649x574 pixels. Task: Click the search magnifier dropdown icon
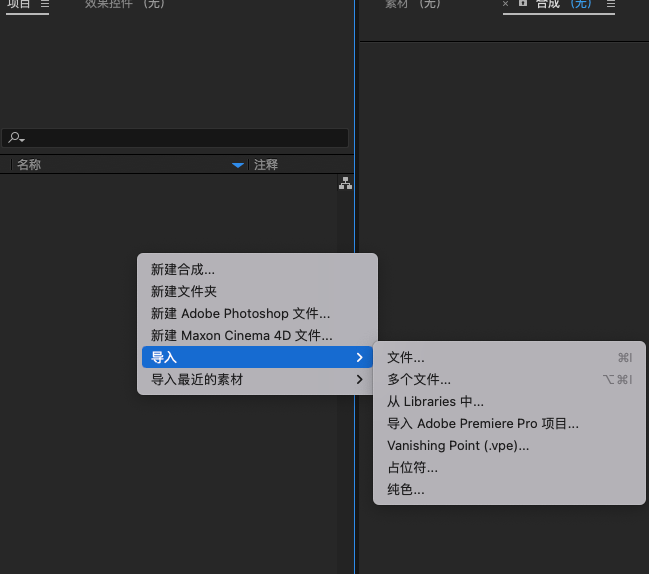[x=16, y=137]
